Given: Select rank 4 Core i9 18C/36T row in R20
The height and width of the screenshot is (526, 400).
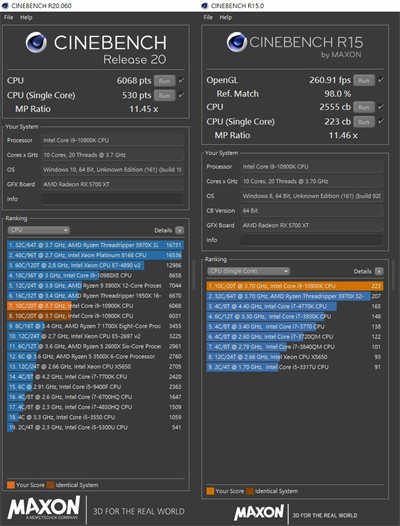Looking at the screenshot, I should [x=95, y=275].
